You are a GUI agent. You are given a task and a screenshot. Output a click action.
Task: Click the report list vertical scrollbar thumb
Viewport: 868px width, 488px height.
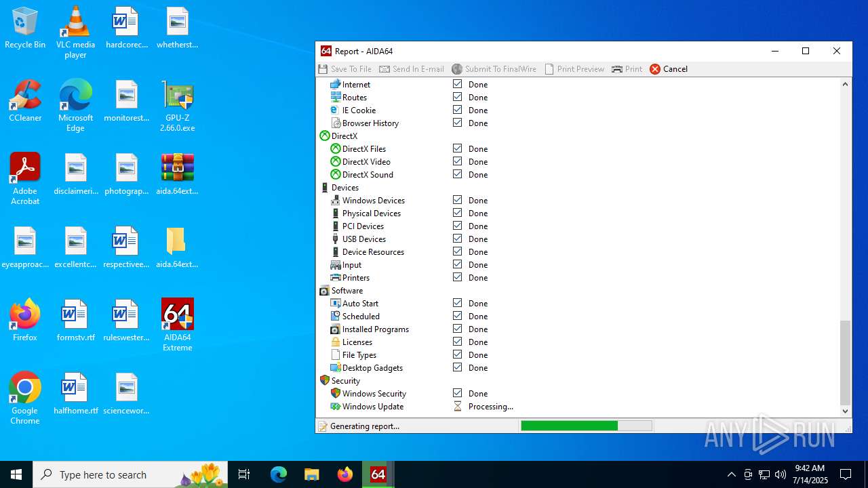tap(845, 363)
